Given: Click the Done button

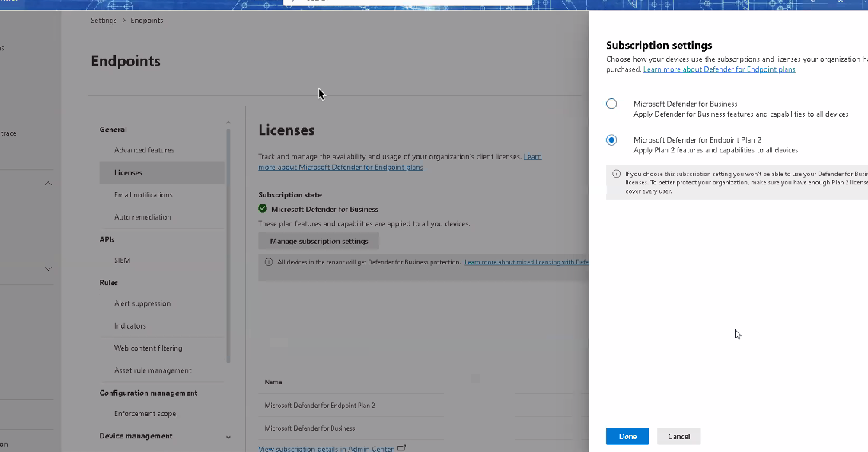Looking at the screenshot, I should (627, 437).
